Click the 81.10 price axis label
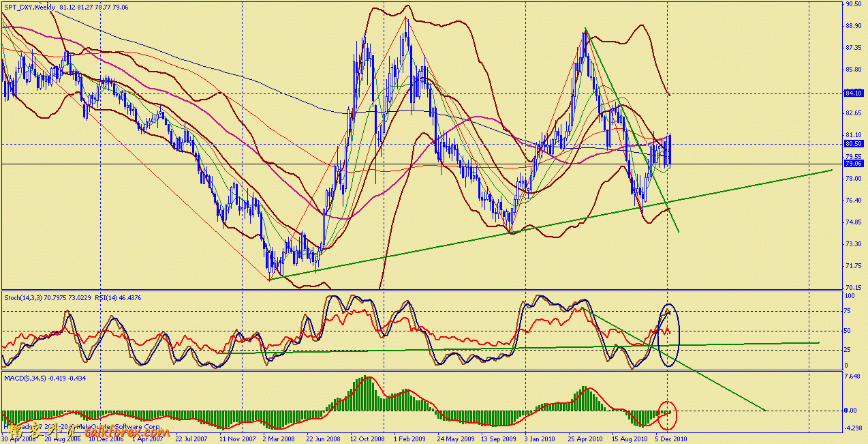Image resolution: width=868 pixels, height=444 pixels. point(854,135)
